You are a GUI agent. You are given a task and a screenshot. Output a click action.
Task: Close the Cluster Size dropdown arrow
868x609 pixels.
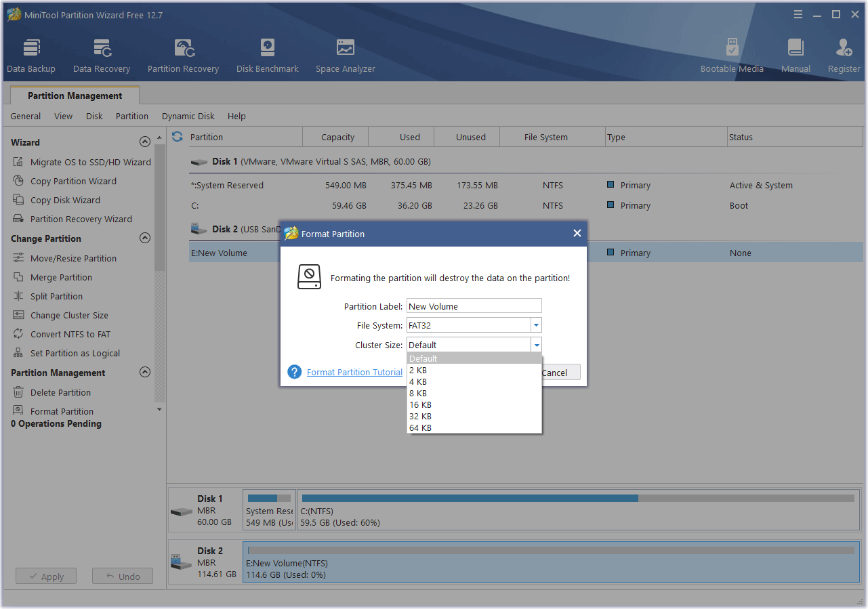[x=536, y=345]
